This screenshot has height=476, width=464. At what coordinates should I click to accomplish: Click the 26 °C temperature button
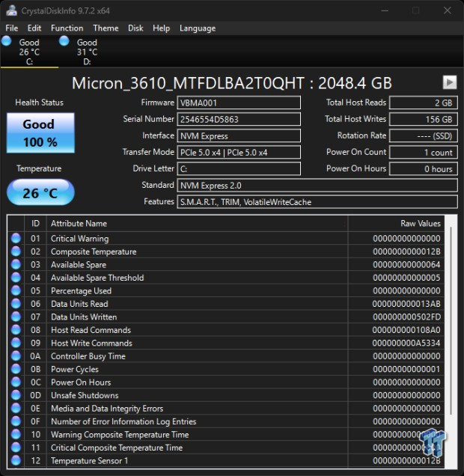(x=40, y=192)
